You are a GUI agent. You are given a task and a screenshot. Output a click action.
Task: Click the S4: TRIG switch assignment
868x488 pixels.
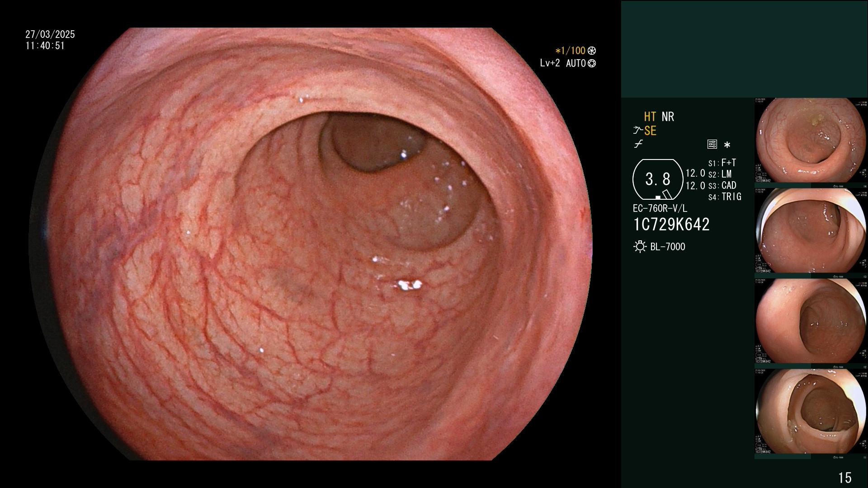pos(725,197)
